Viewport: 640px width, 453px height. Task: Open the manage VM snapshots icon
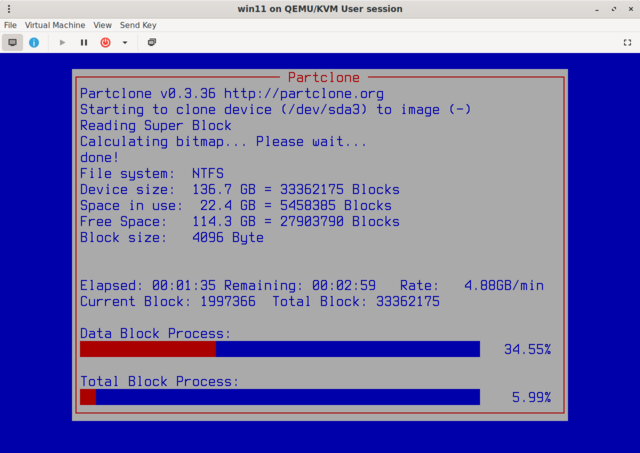click(x=152, y=43)
